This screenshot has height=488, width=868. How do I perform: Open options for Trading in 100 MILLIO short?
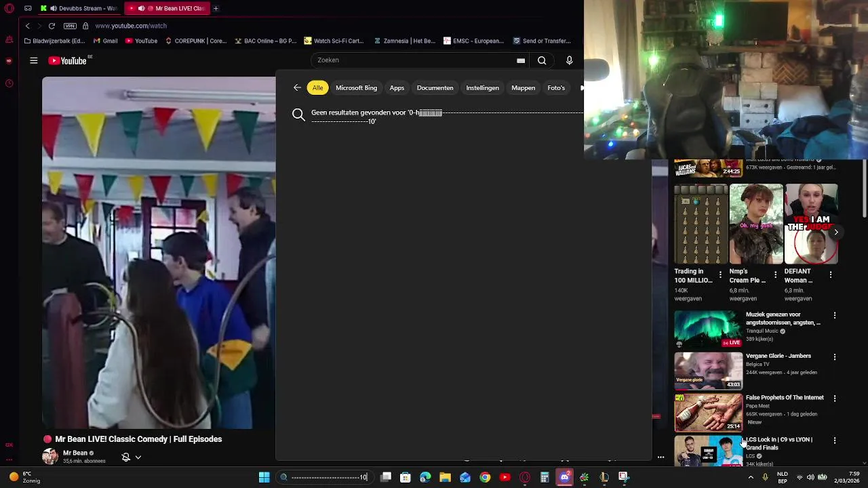coord(720,274)
